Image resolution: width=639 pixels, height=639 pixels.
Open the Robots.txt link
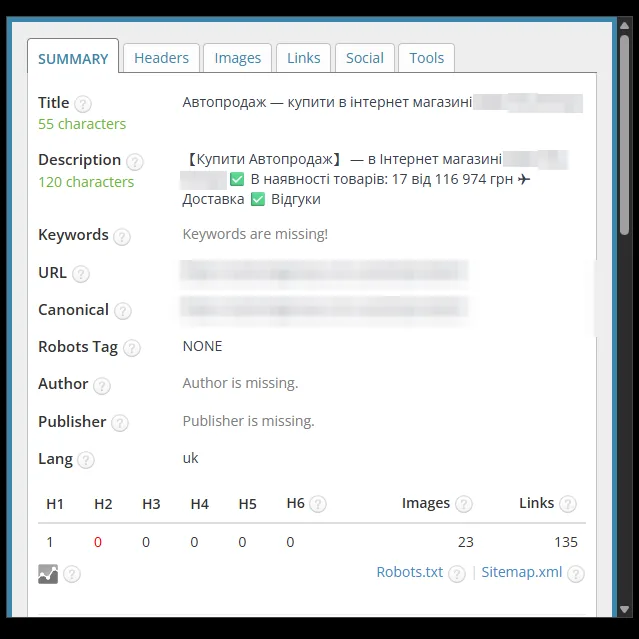click(x=410, y=572)
